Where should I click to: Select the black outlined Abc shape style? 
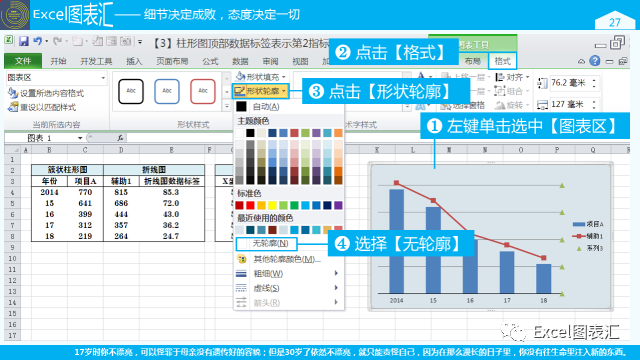[131, 91]
